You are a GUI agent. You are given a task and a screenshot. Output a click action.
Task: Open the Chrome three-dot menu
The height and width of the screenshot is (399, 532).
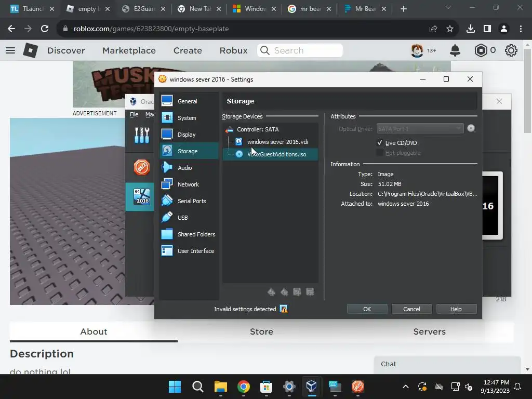[x=521, y=29]
